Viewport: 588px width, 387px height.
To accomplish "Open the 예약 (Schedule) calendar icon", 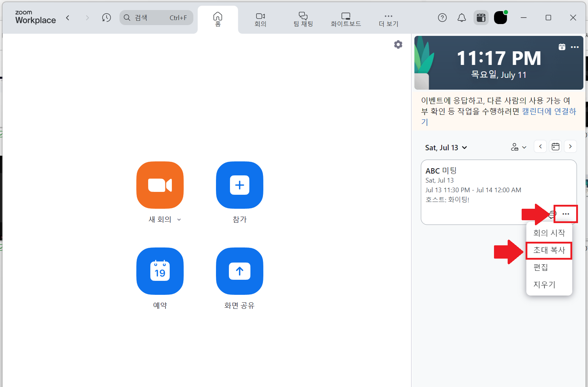I will (160, 271).
